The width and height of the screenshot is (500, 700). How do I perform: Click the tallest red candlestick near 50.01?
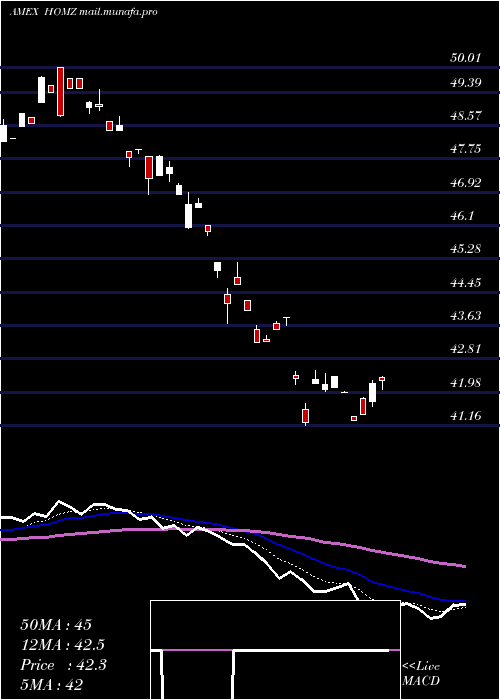61,92
